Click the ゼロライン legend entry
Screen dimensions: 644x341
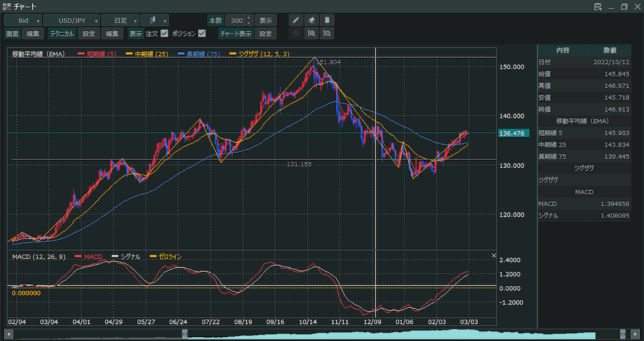tap(166, 257)
